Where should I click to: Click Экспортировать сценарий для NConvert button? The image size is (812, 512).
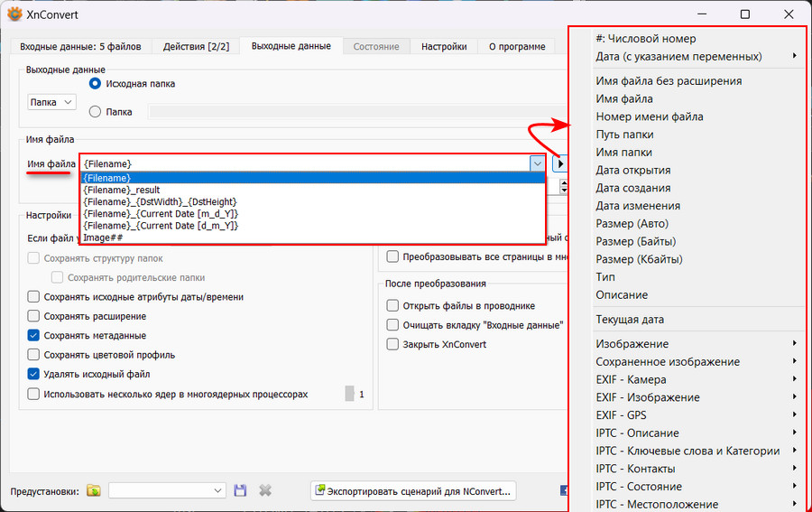[413, 490]
